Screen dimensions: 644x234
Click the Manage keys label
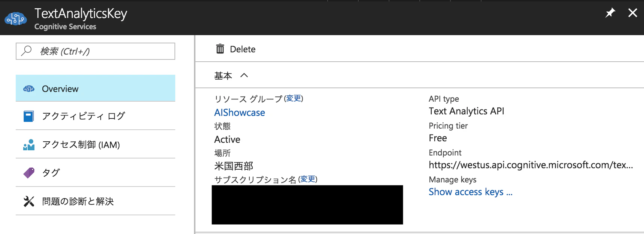pyautogui.click(x=453, y=180)
